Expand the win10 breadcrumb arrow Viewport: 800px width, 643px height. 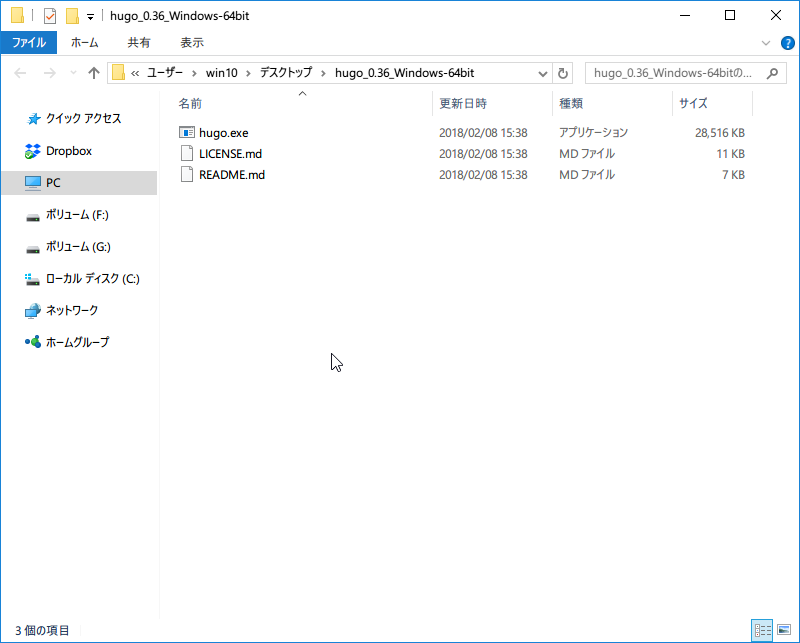[248, 73]
